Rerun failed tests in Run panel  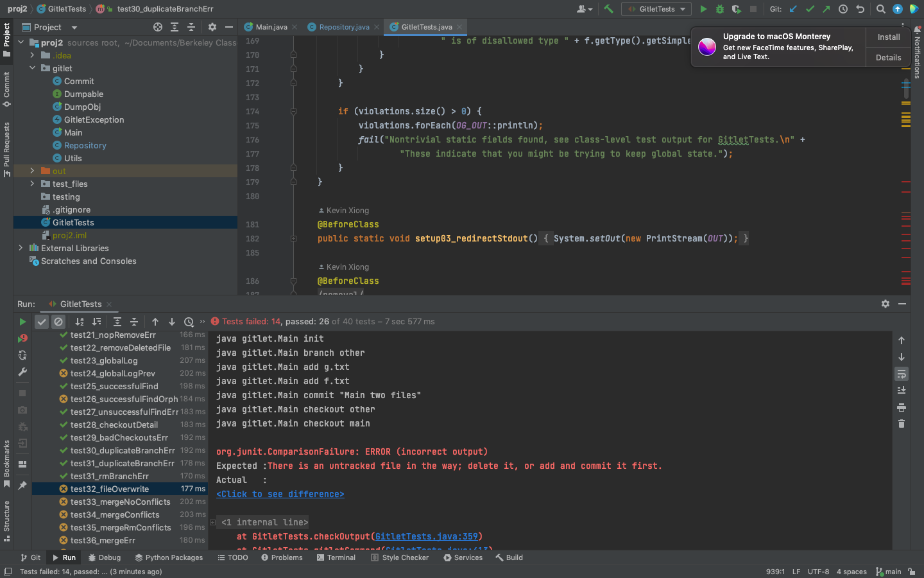point(22,338)
